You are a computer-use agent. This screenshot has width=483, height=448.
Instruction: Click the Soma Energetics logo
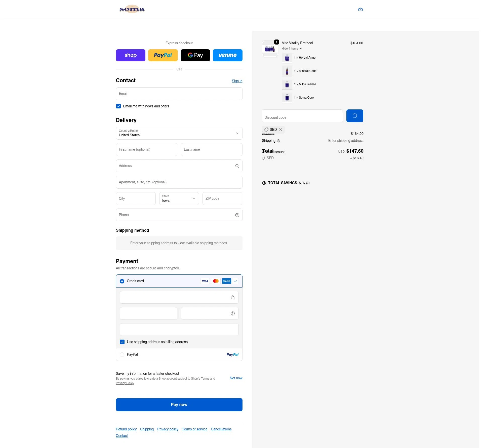(132, 9)
